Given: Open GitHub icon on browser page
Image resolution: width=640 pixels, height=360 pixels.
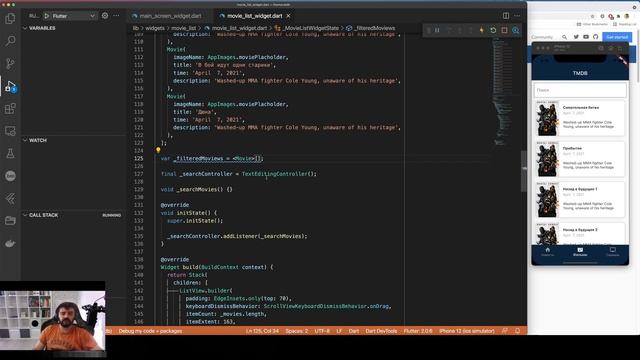Looking at the screenshot, I should tap(596, 37).
